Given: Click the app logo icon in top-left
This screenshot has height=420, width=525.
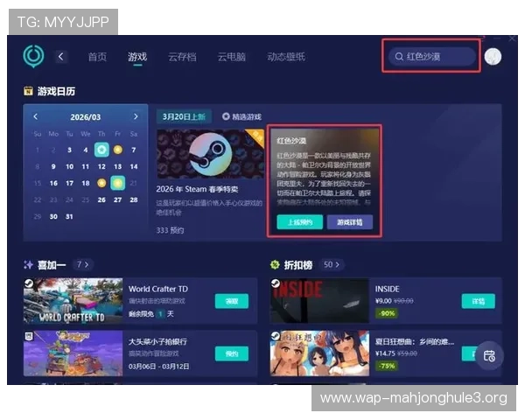Looking at the screenshot, I should [x=33, y=56].
